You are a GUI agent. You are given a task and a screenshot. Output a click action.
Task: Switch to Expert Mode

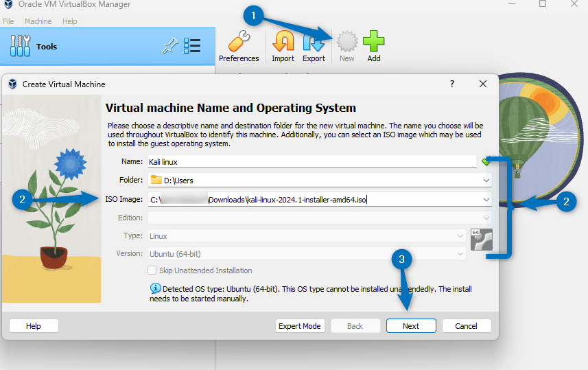300,325
